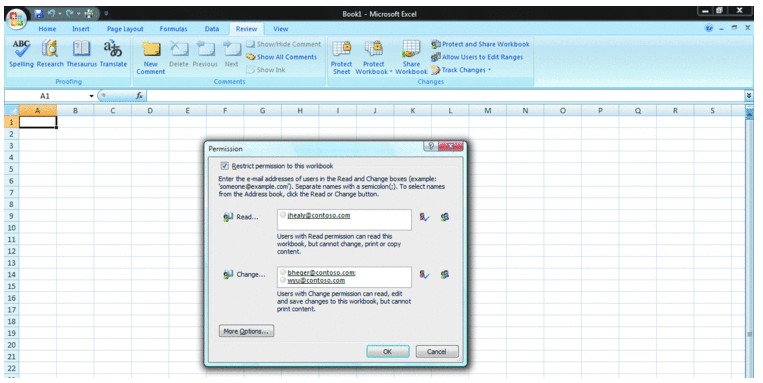This screenshot has height=383, width=763.
Task: Open the Thesaurus tool
Action: click(81, 54)
